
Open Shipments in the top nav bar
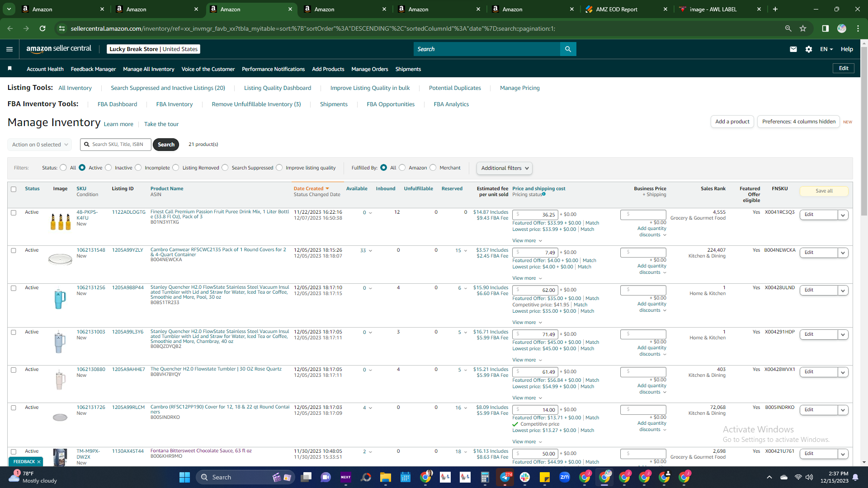[408, 69]
